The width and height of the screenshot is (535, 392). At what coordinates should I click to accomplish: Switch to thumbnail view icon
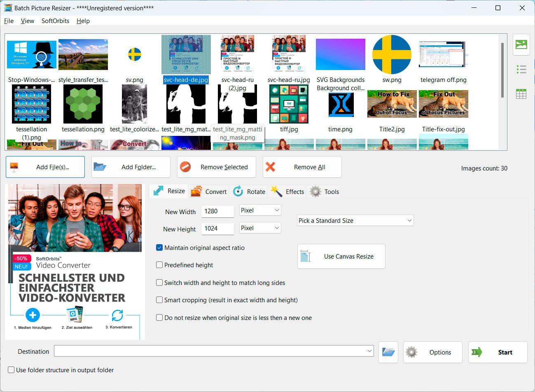click(x=521, y=44)
